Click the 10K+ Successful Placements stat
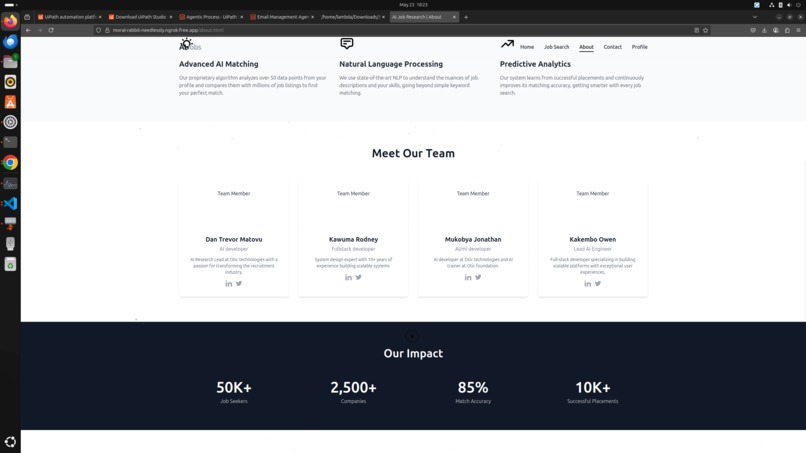 click(x=593, y=391)
